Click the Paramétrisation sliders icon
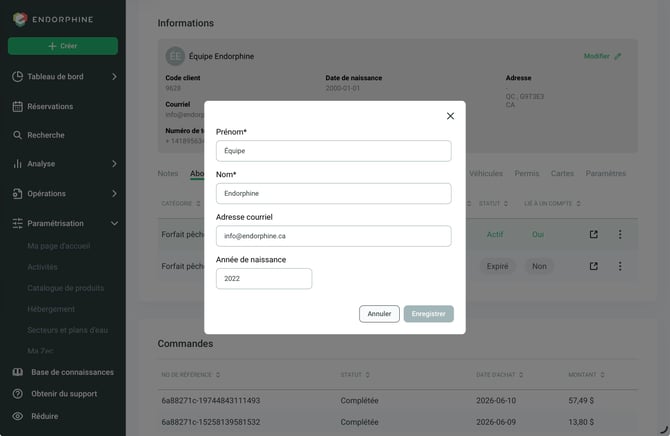 click(18, 224)
